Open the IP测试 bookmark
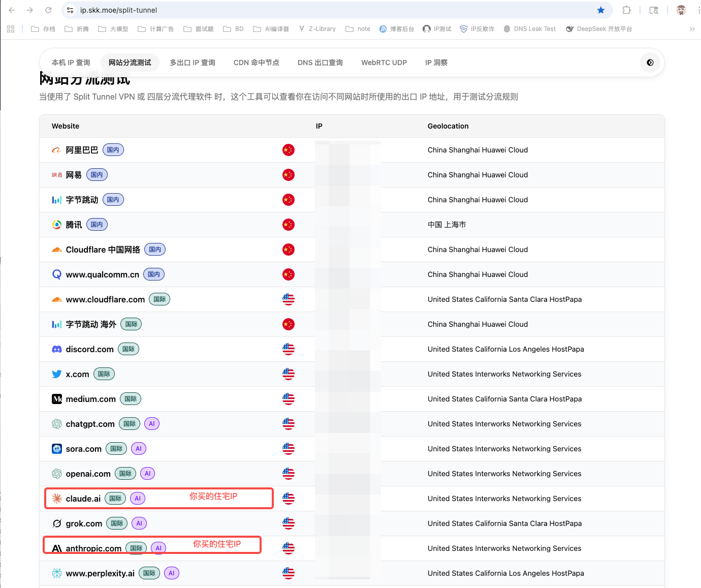This screenshot has width=701, height=588. pos(437,29)
